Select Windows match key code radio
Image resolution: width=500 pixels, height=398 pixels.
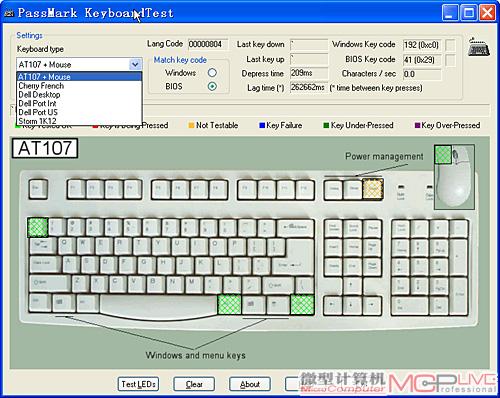pyautogui.click(x=212, y=72)
